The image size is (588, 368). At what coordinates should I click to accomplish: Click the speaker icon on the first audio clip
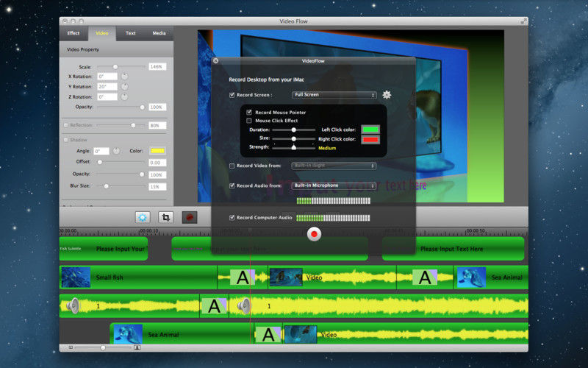click(x=73, y=305)
